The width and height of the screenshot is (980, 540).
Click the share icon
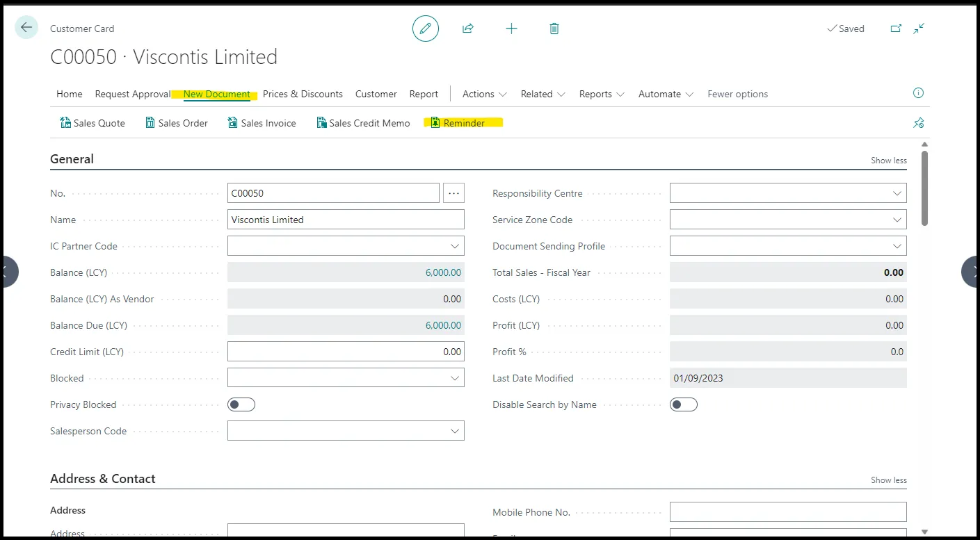click(468, 28)
